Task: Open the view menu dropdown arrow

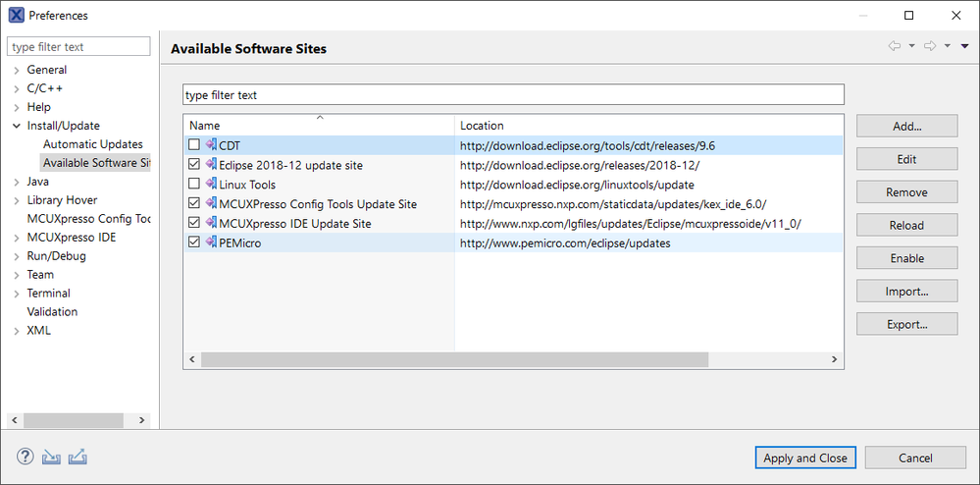Action: 964,46
